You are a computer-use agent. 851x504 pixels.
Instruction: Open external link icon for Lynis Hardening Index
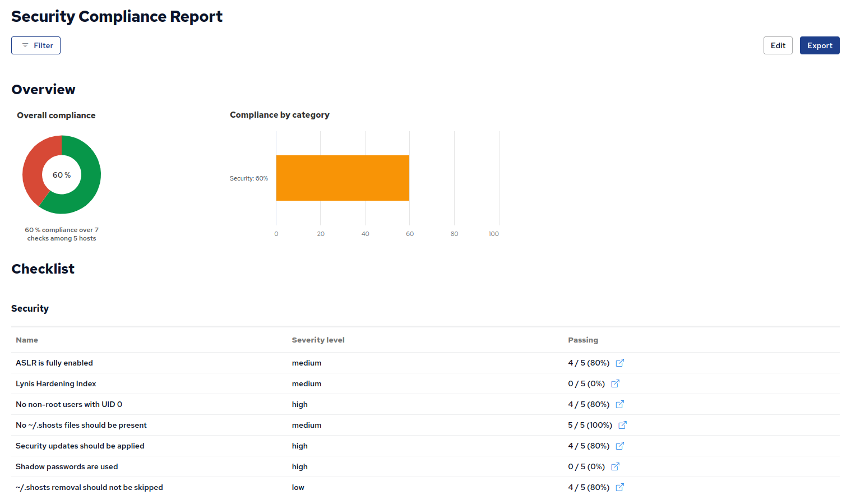coord(615,383)
